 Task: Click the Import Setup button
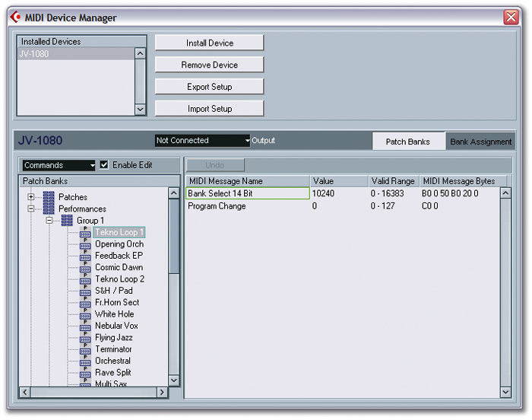pyautogui.click(x=209, y=109)
